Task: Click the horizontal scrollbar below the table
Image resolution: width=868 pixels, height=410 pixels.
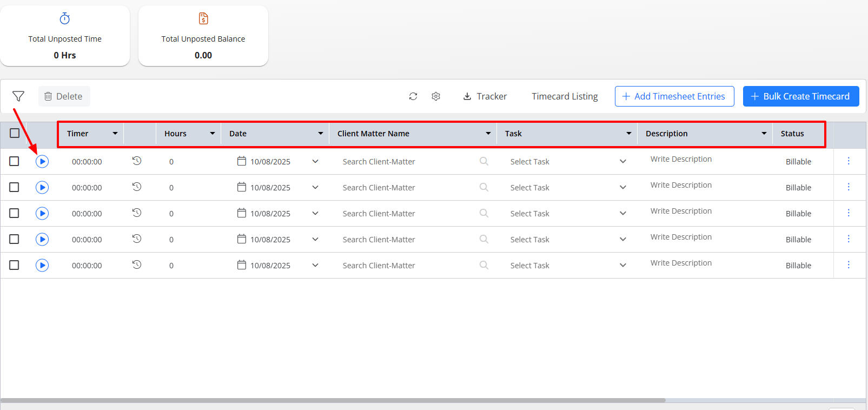Action: (x=333, y=400)
